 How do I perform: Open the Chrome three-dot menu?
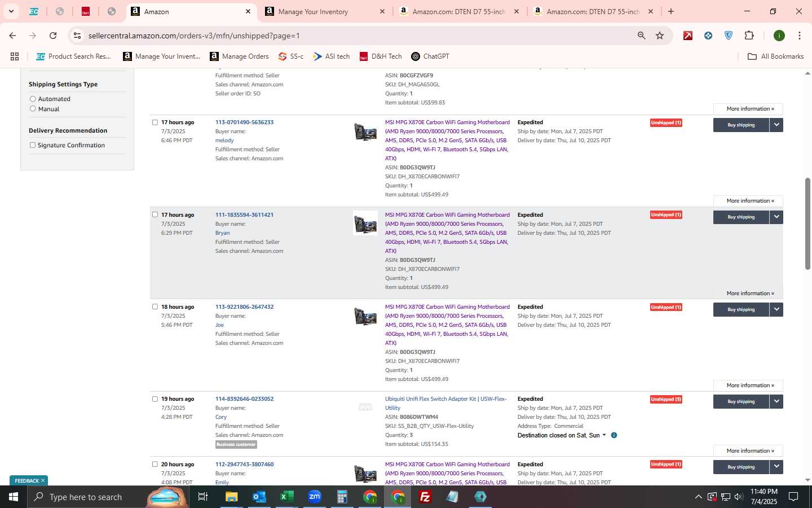coord(800,36)
